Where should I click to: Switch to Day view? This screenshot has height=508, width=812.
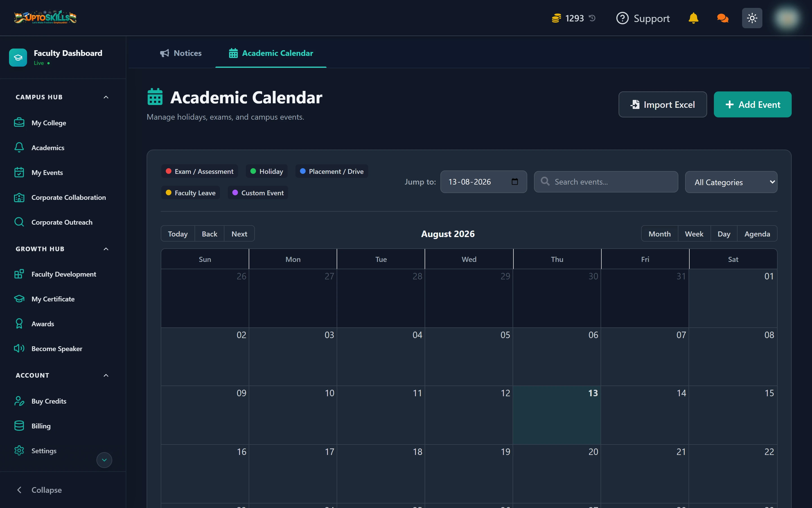click(724, 234)
